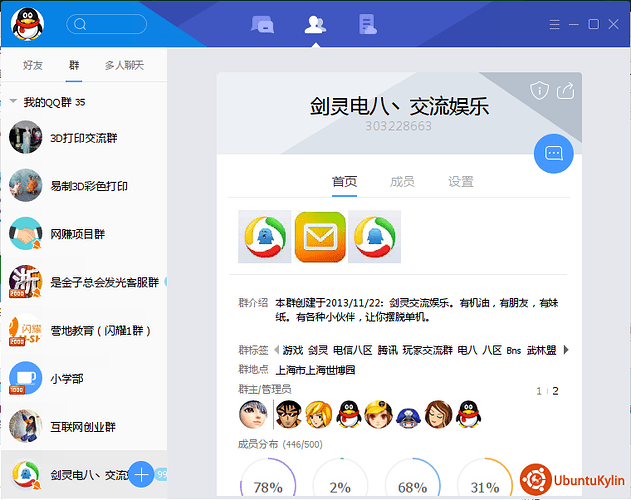Select the 3D打印交流群 group
This screenshot has height=500, width=631.
(x=84, y=138)
